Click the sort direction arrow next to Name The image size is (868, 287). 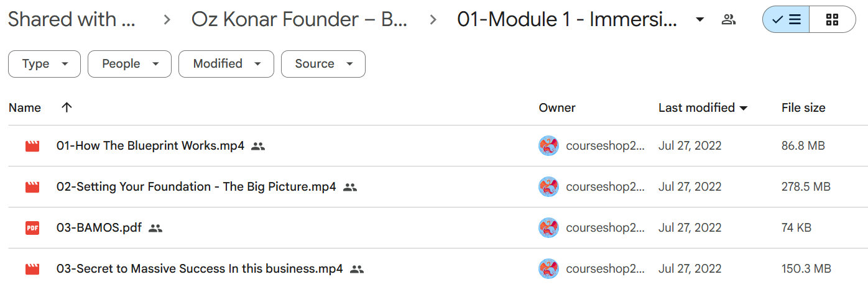point(67,107)
